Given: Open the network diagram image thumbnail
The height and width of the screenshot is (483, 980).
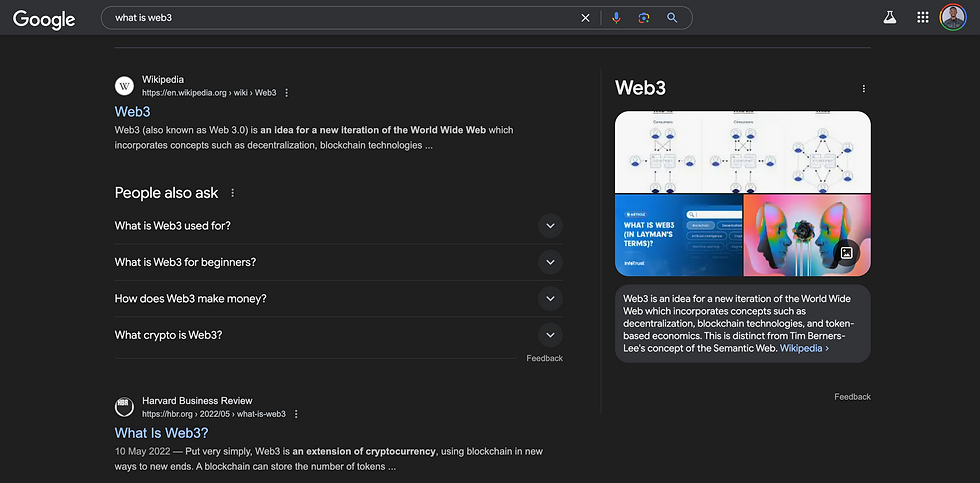Looking at the screenshot, I should (742, 152).
